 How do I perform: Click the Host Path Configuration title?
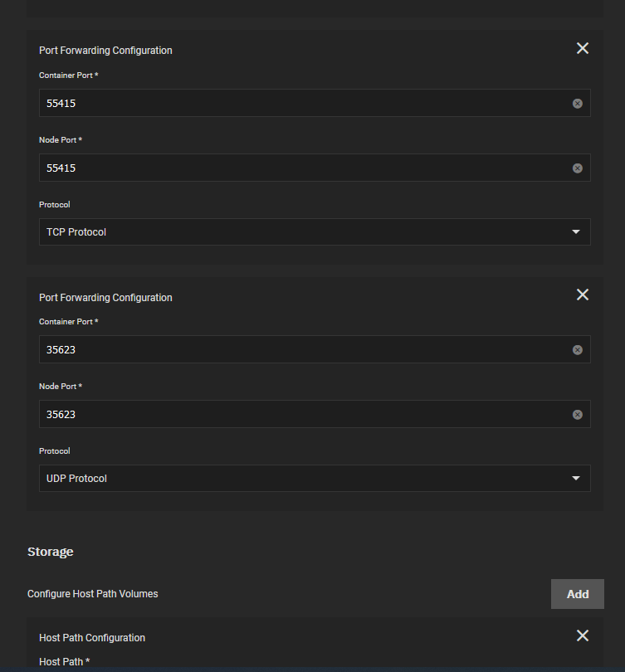[x=92, y=638]
